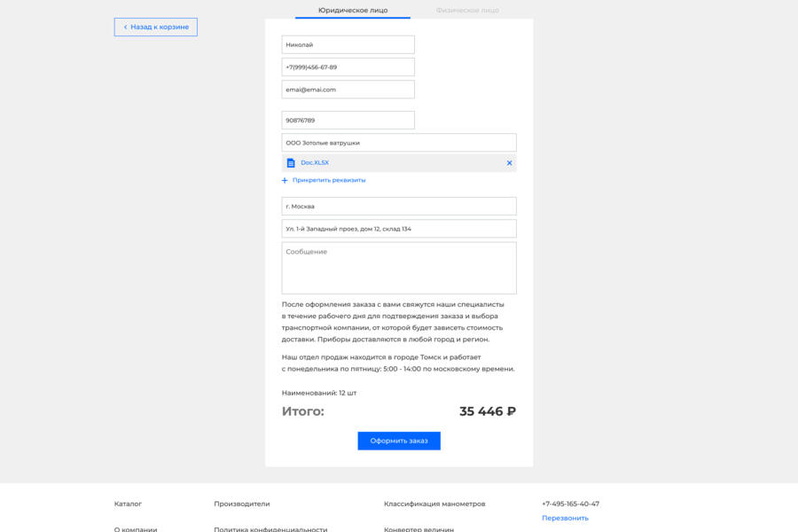Viewport: 798px width, 532px height.
Task: Select the Юридическое лицо tab
Action: 353,10
